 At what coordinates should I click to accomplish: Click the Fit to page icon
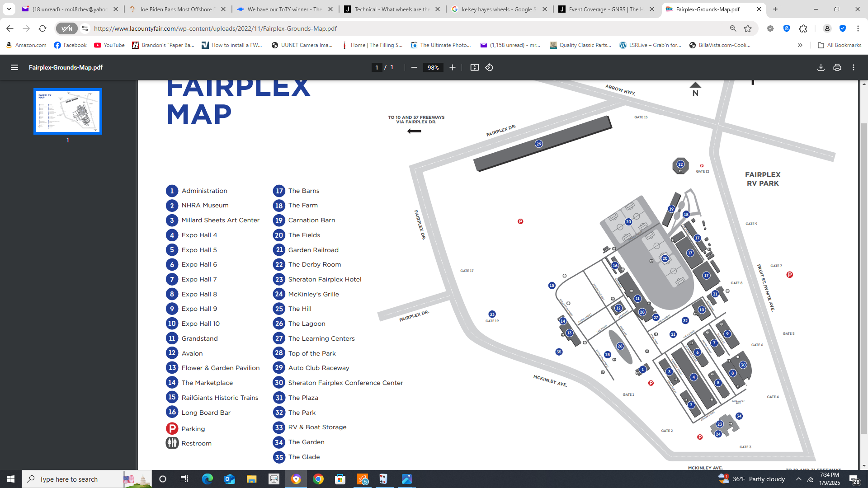click(x=474, y=67)
